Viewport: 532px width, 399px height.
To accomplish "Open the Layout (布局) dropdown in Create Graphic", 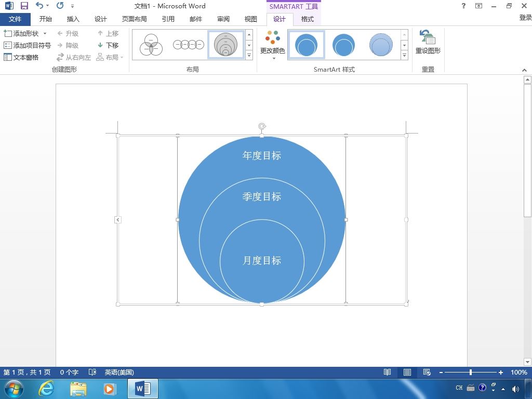I will tap(110, 57).
